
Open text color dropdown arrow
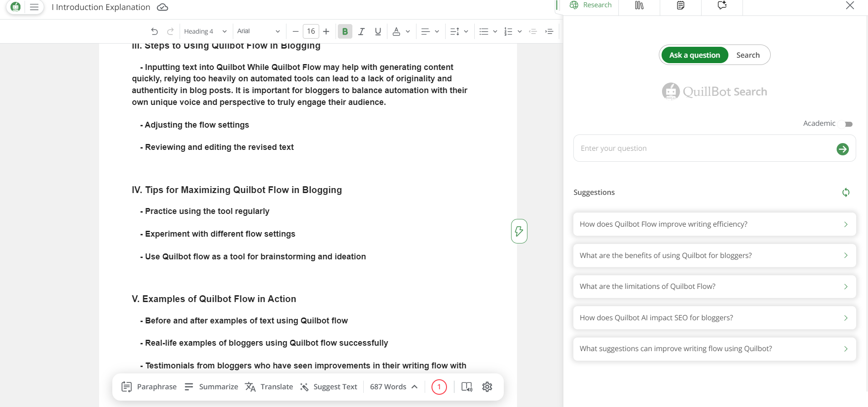point(408,31)
